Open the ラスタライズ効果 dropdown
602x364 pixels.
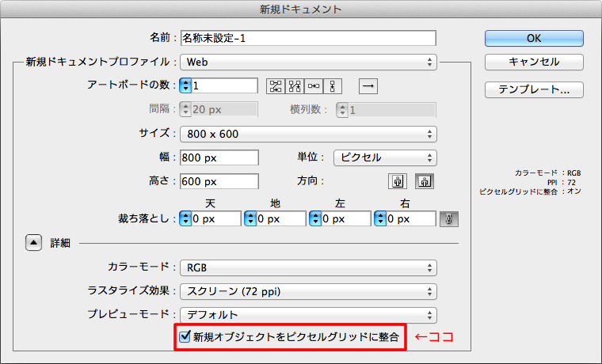point(309,291)
